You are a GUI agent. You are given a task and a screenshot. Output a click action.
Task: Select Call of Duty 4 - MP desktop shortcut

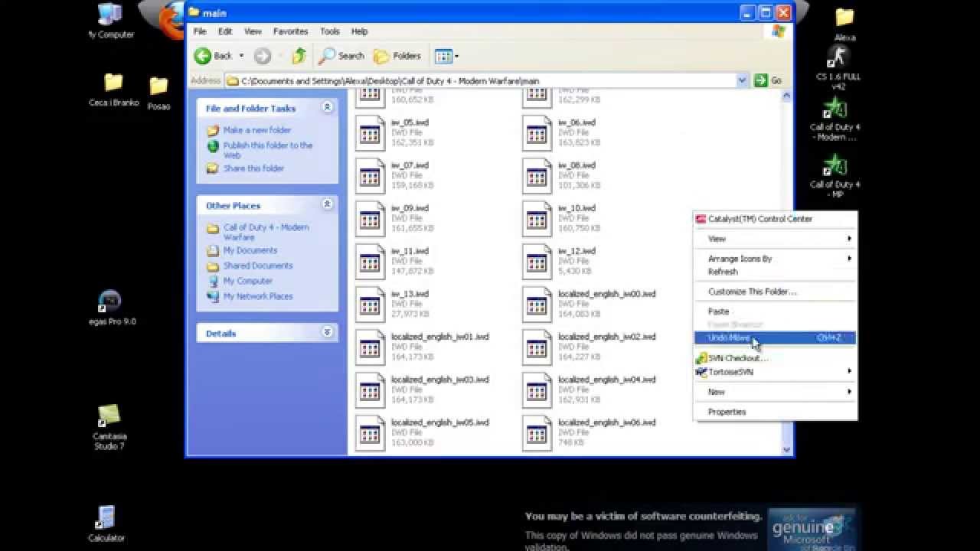pyautogui.click(x=835, y=178)
